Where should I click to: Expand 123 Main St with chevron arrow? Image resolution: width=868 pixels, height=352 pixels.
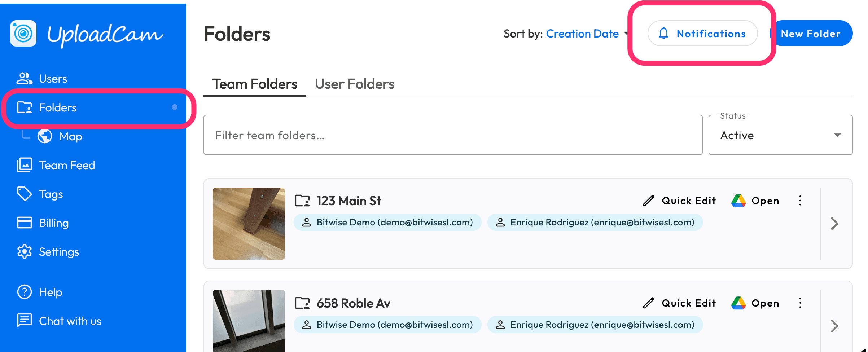click(x=834, y=224)
